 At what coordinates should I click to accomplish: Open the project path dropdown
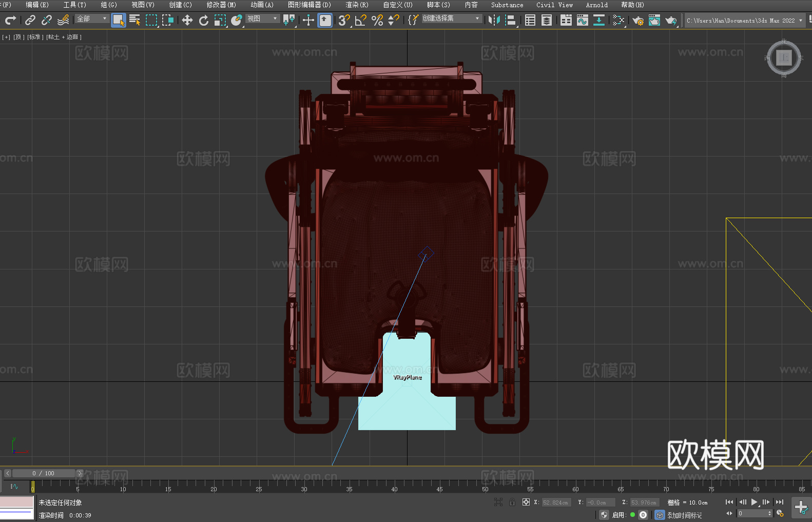[744, 21]
